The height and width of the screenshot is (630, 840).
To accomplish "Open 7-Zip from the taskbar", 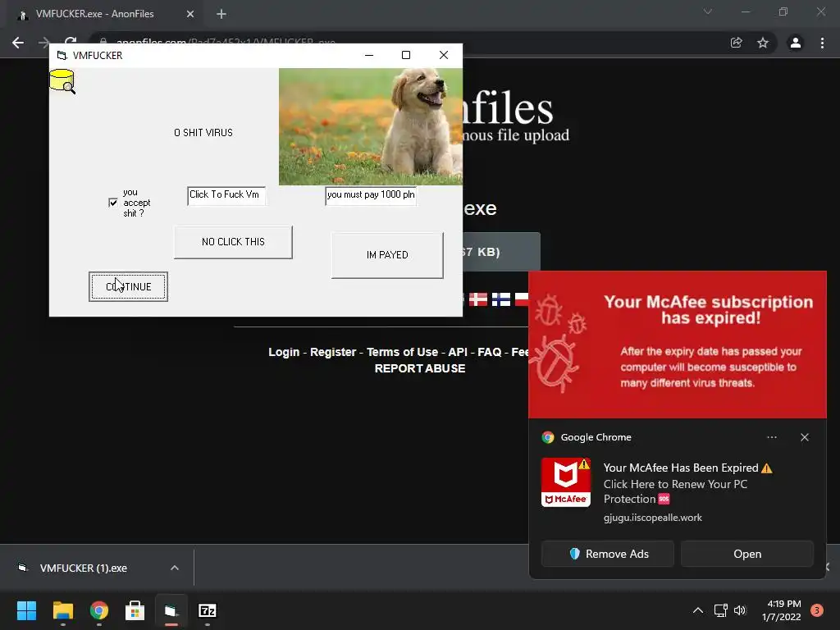I will coord(208,610).
